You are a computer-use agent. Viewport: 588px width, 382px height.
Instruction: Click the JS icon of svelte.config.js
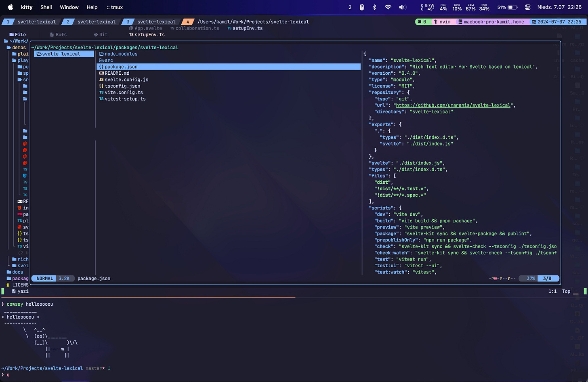click(101, 80)
